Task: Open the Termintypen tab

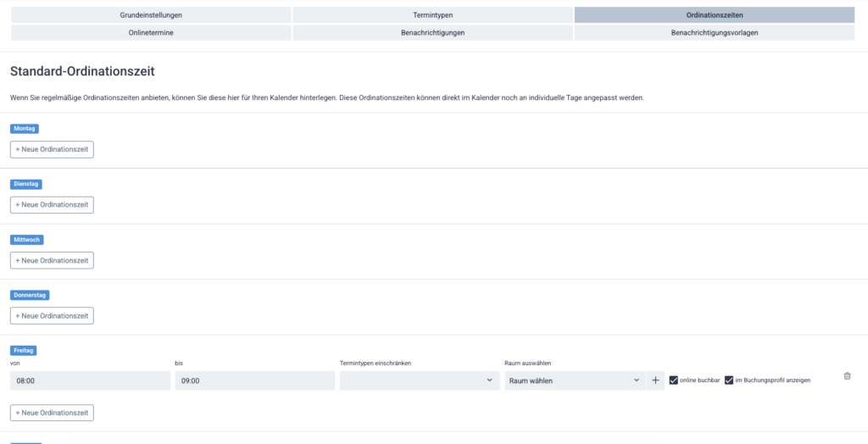Action: tap(432, 15)
